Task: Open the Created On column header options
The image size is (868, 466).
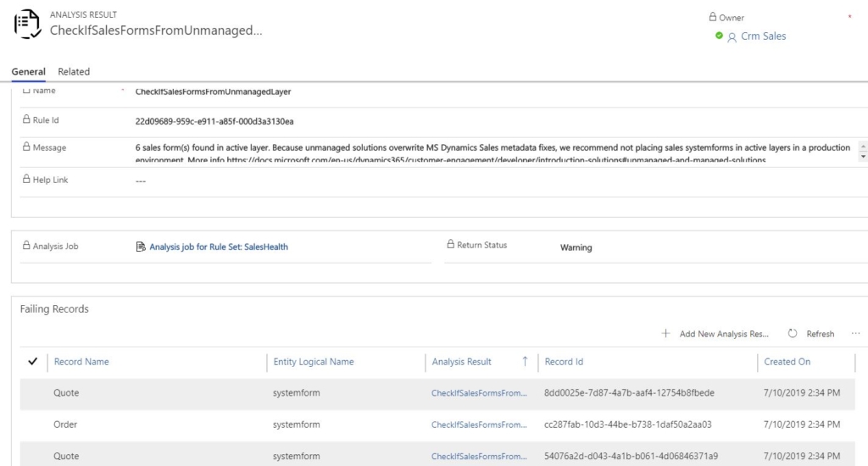Action: click(x=787, y=362)
